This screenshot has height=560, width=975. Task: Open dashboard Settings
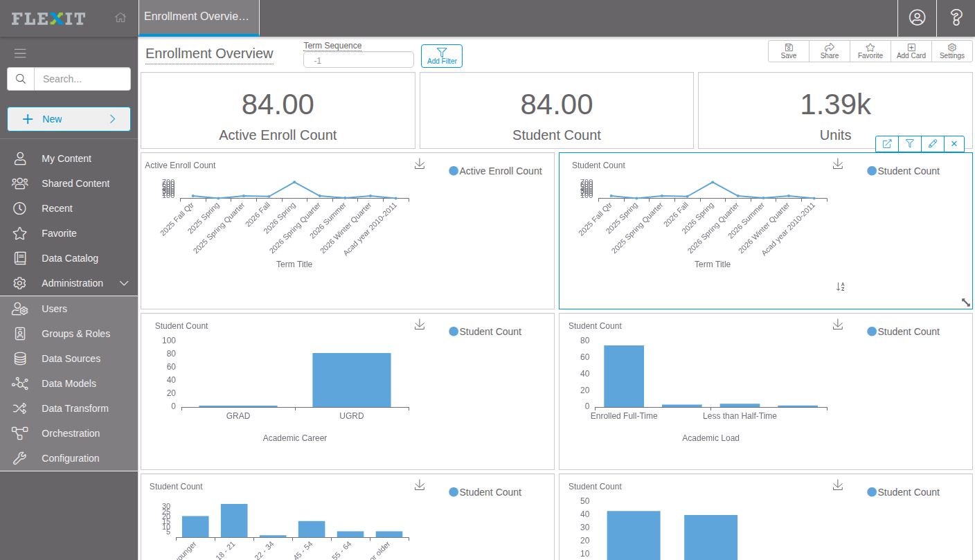(952, 51)
